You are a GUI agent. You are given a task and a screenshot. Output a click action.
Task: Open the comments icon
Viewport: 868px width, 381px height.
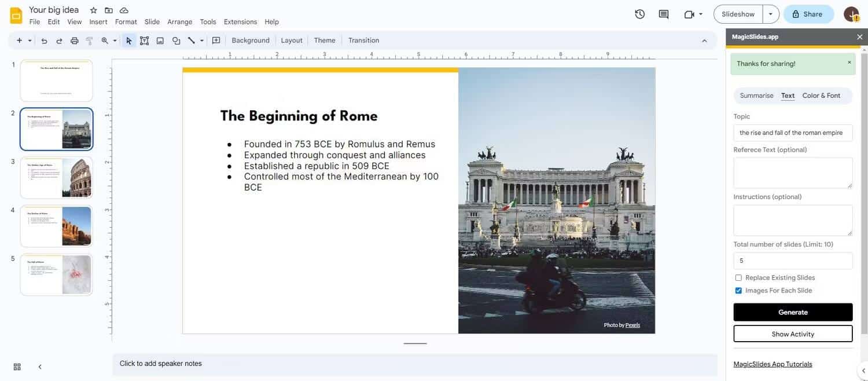tap(664, 14)
